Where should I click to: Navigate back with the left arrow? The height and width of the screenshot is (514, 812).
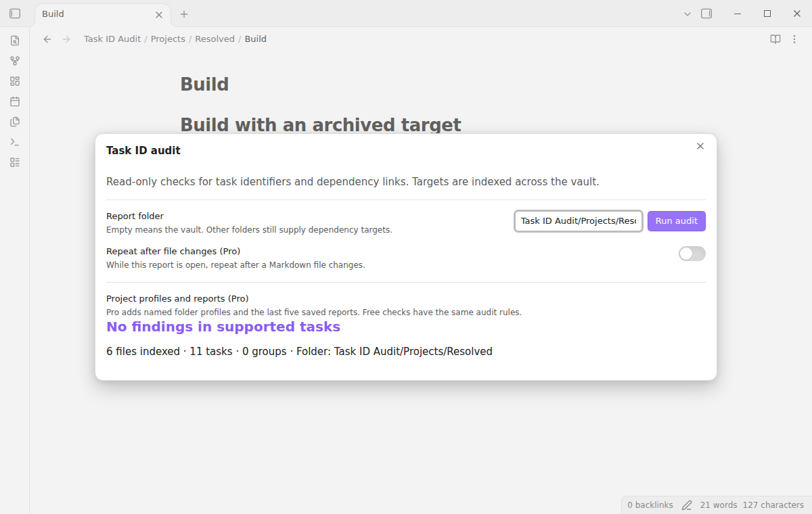47,39
